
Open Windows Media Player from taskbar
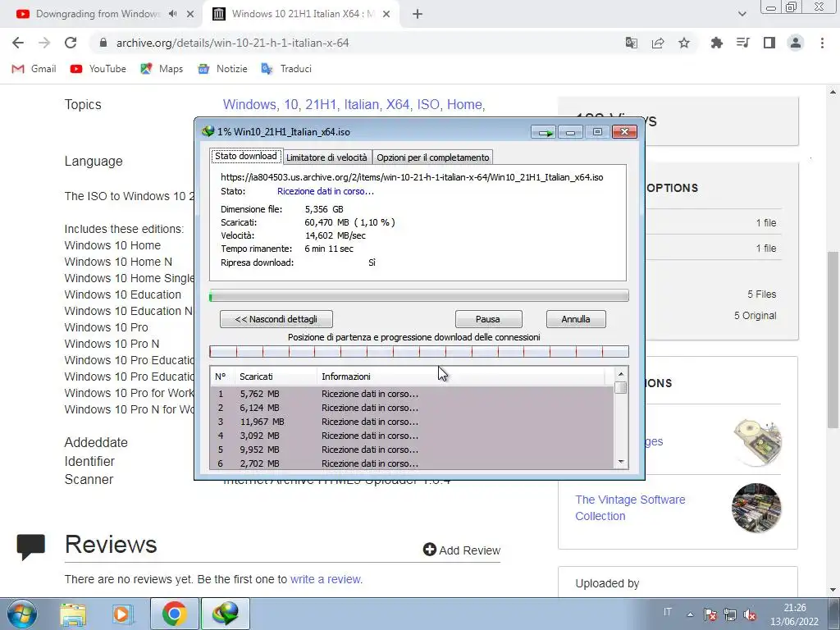pos(122,614)
